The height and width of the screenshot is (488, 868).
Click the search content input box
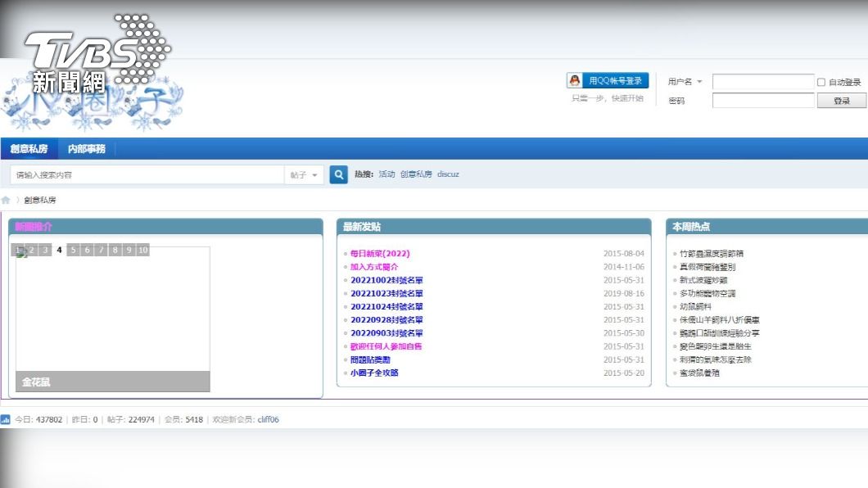tap(147, 175)
